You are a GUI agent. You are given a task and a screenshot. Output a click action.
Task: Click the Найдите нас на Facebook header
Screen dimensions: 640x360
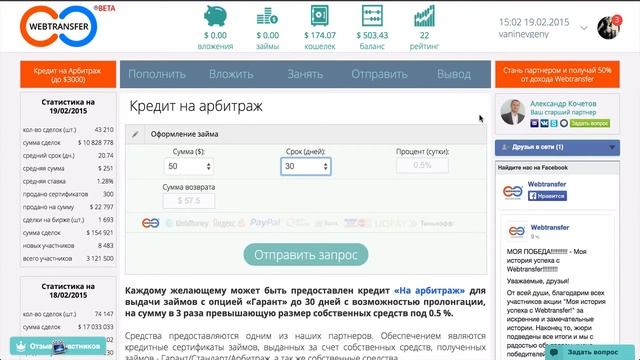pyautogui.click(x=533, y=167)
